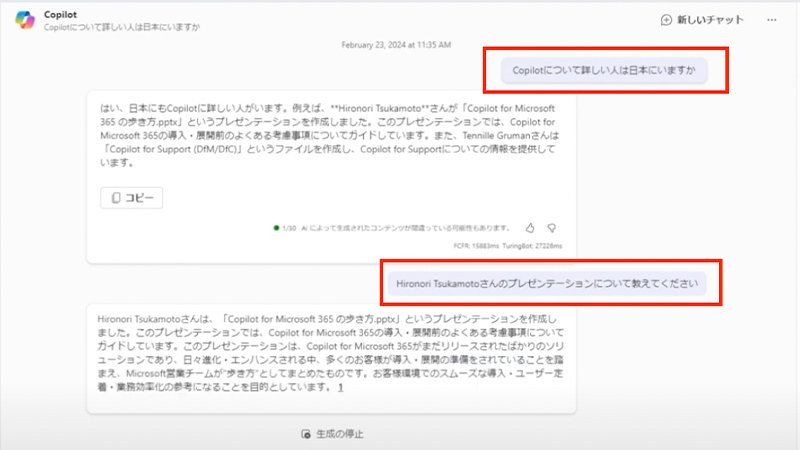This screenshot has width=800, height=450.
Task: Select the 'Copilotについて詳しい人は日本にいますか' user message bubble
Action: pyautogui.click(x=604, y=71)
